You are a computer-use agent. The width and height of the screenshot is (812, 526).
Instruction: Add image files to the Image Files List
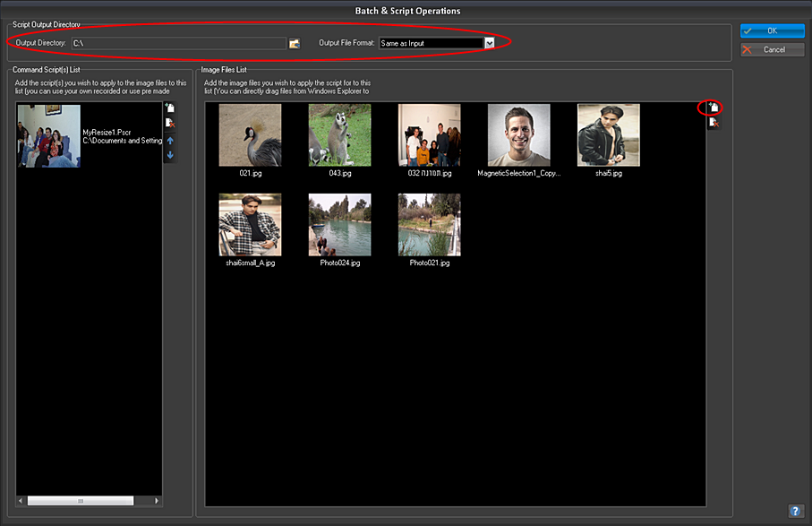click(x=714, y=108)
